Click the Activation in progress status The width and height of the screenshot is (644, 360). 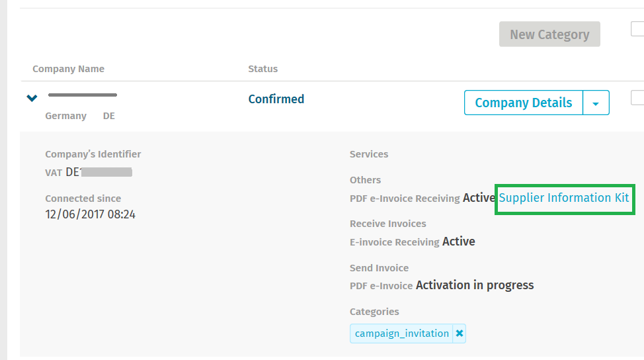coord(474,285)
